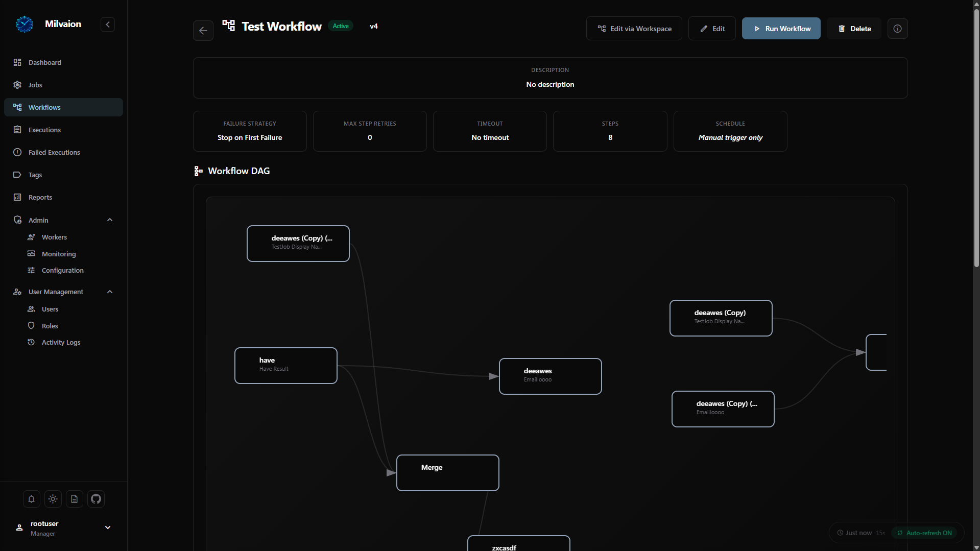The image size is (980, 551).
Task: Collapse the sidebar with the chevron button
Action: pyautogui.click(x=108, y=25)
